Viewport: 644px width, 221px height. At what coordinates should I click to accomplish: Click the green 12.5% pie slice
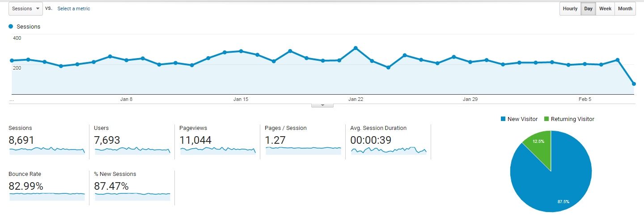pos(540,144)
